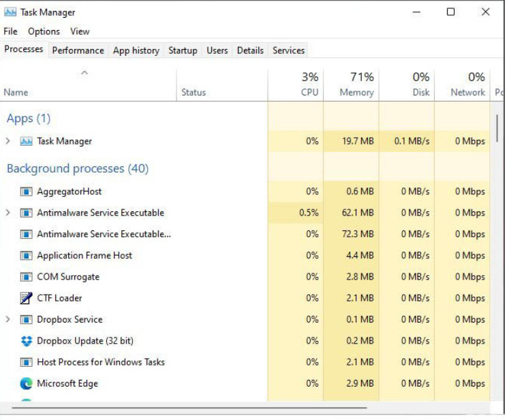The image size is (509, 420).
Task: Open the Services tab
Action: 288,50
